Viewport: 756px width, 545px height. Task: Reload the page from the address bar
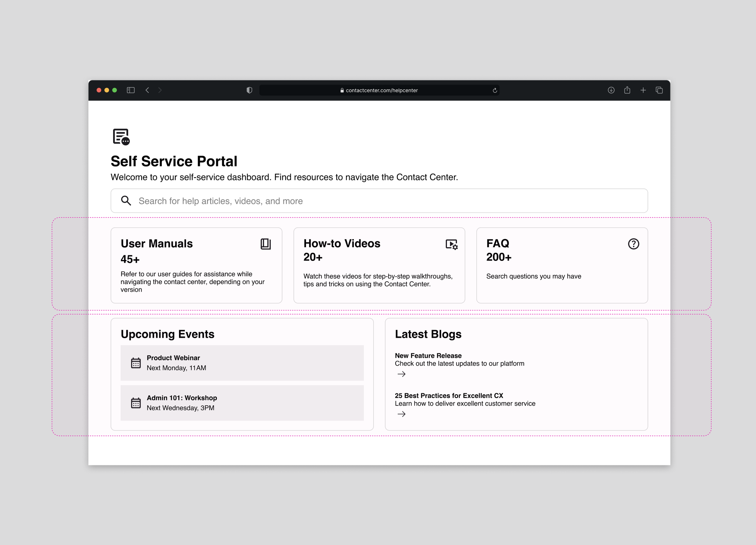pyautogui.click(x=495, y=90)
